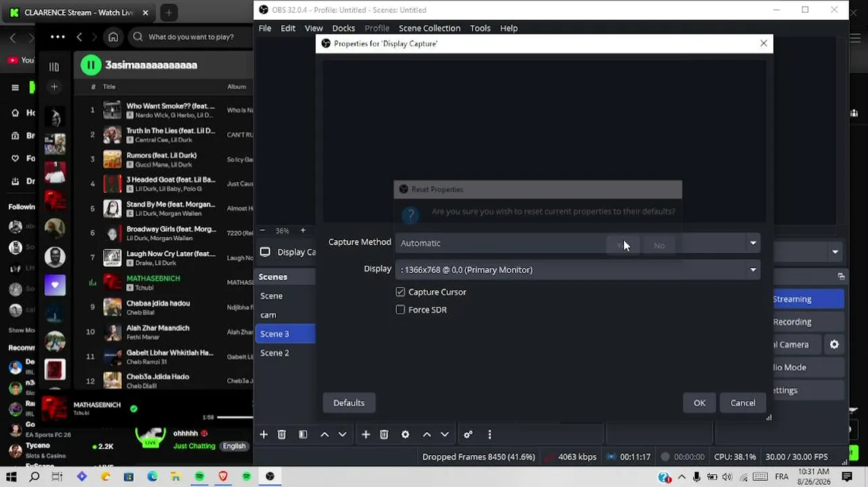
Task: Open the View menu in OBS
Action: click(x=314, y=28)
